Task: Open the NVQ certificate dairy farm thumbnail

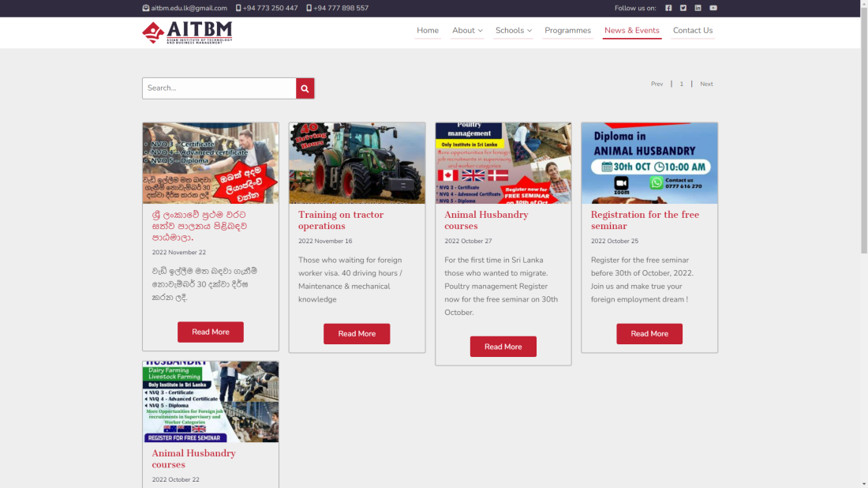Action: [211, 163]
